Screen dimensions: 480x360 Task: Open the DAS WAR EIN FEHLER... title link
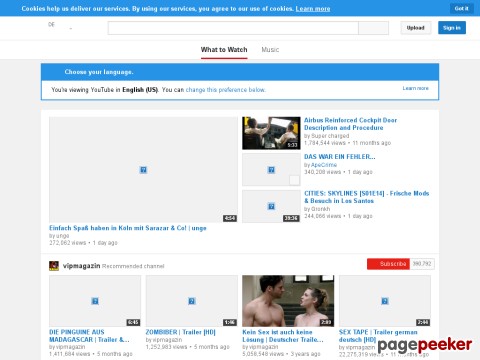click(x=340, y=157)
